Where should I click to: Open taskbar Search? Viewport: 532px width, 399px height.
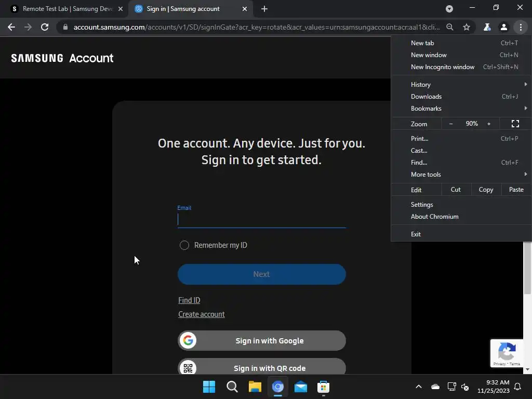[232, 387]
